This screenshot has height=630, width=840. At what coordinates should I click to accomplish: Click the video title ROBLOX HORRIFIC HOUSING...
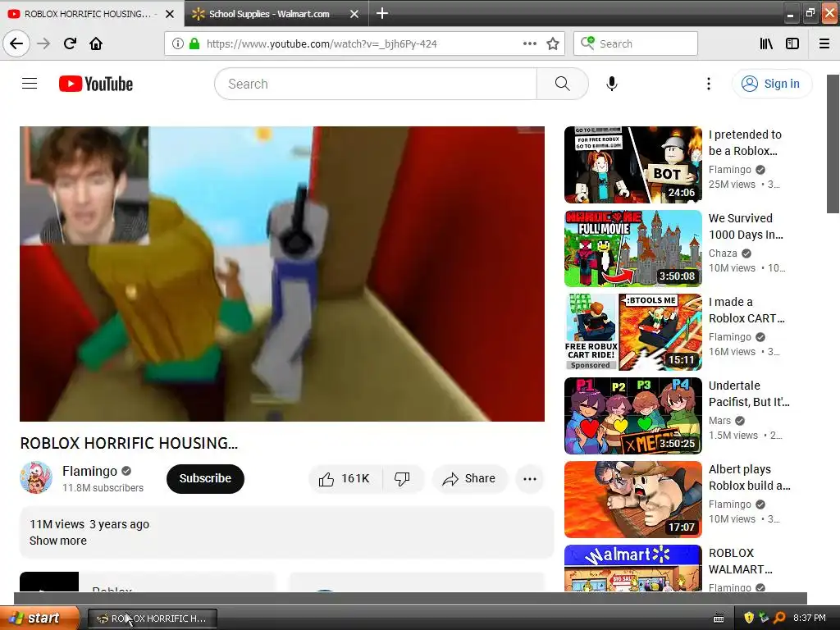point(129,443)
